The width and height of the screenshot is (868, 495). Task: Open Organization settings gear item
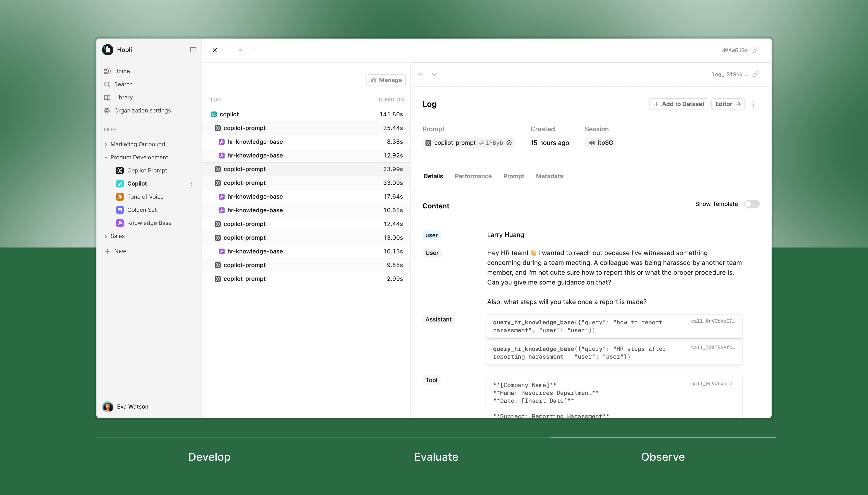(x=142, y=111)
